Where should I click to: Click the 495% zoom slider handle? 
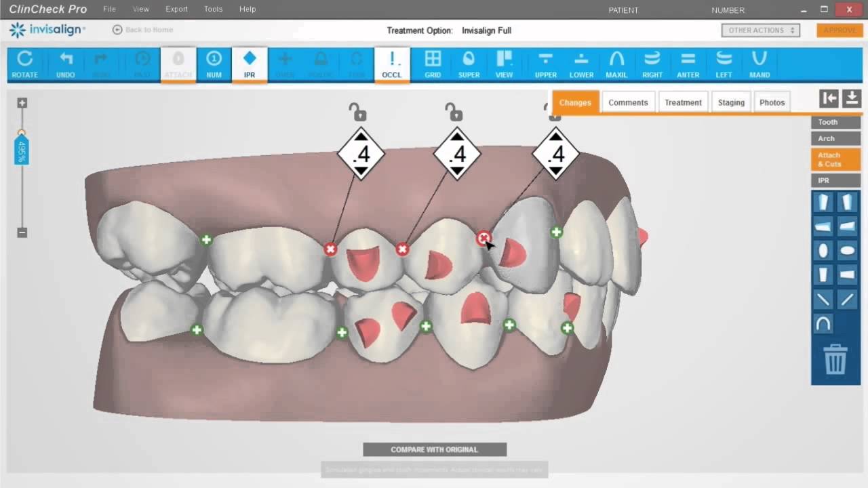[22, 149]
